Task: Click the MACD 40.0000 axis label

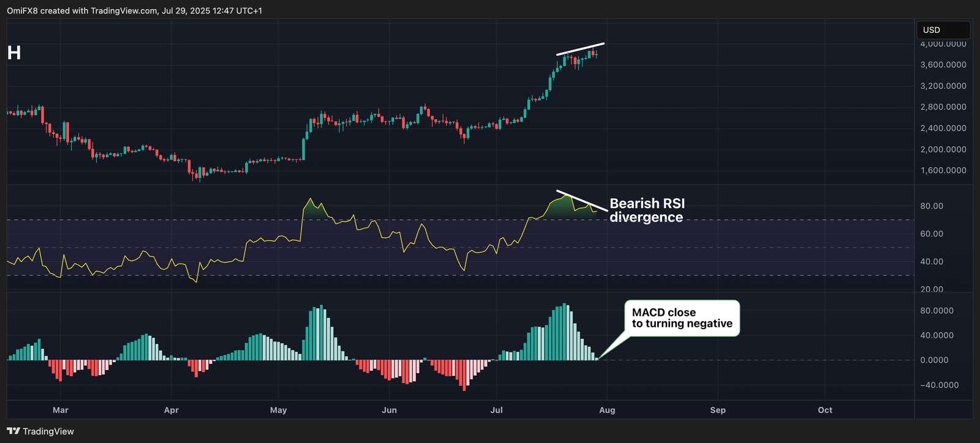Action: [937, 335]
